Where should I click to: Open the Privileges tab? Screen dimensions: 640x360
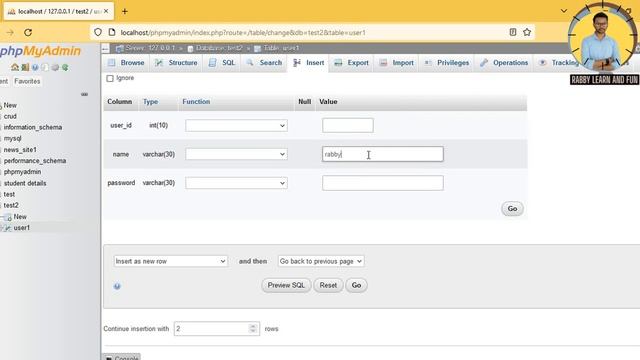pyautogui.click(x=447, y=63)
